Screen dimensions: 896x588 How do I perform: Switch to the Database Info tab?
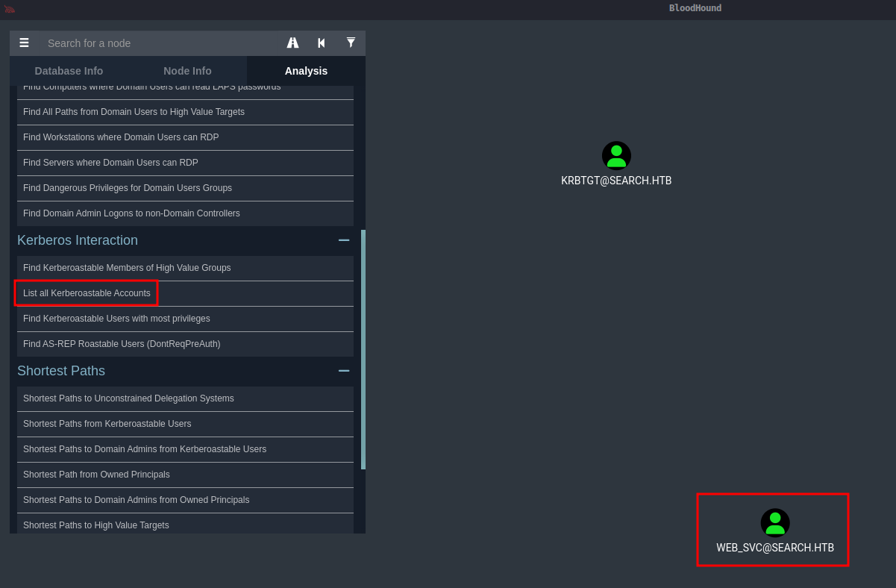point(69,71)
